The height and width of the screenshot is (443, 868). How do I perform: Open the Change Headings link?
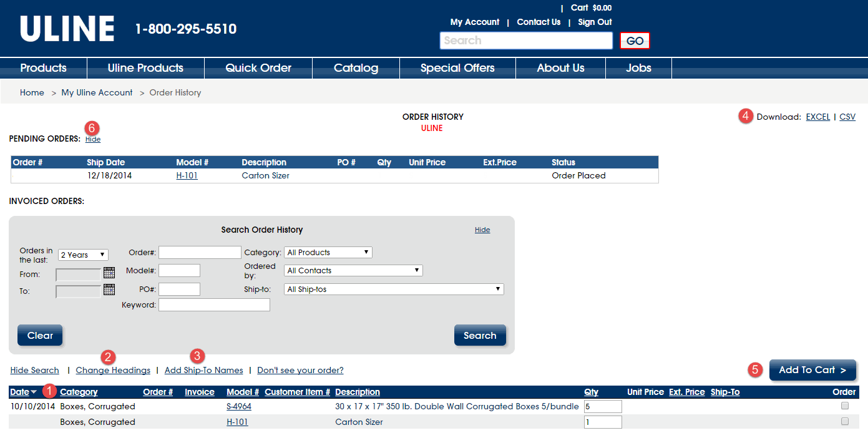tap(113, 370)
